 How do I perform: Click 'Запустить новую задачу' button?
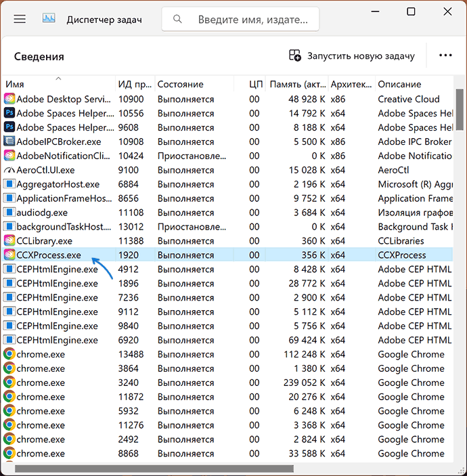[352, 56]
